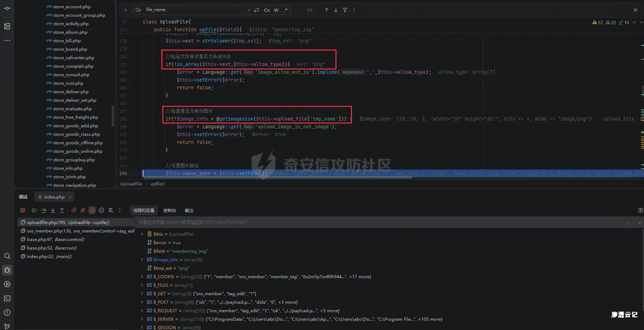This screenshot has width=644, height=330.
Task: Enable Regex search mode
Action: 286,10
